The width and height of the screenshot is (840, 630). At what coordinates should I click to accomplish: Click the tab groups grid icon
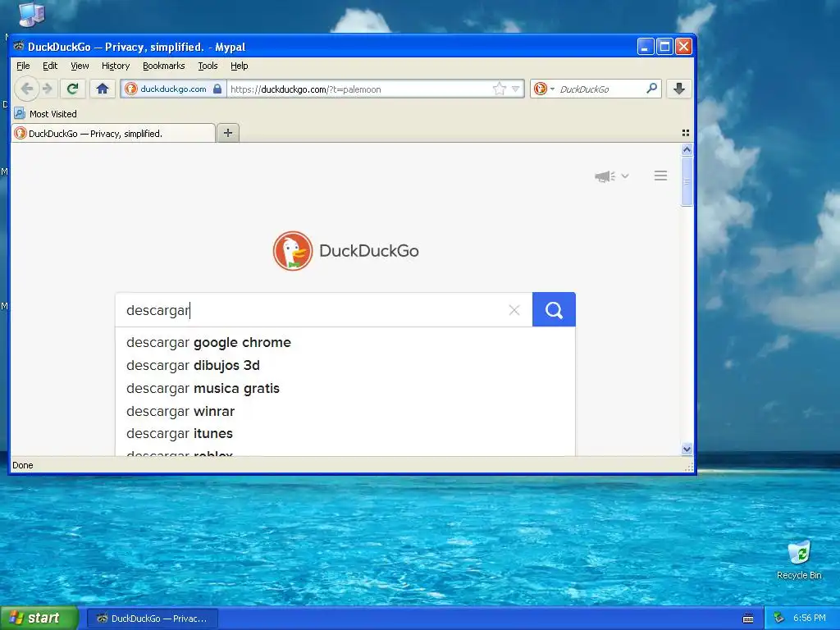686,133
